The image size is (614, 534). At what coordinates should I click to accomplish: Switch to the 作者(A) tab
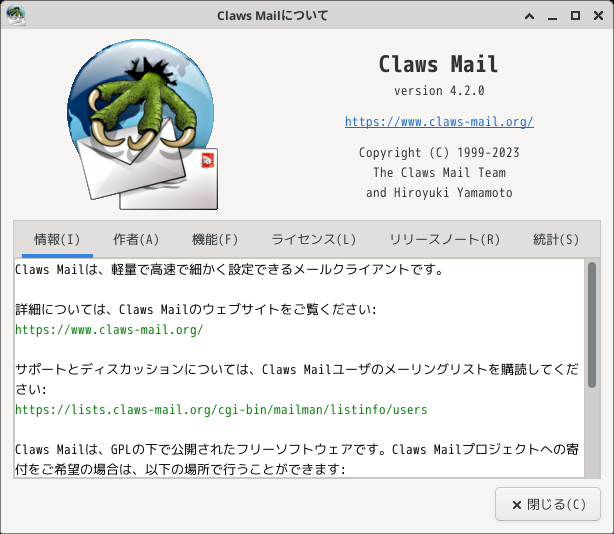coord(136,239)
